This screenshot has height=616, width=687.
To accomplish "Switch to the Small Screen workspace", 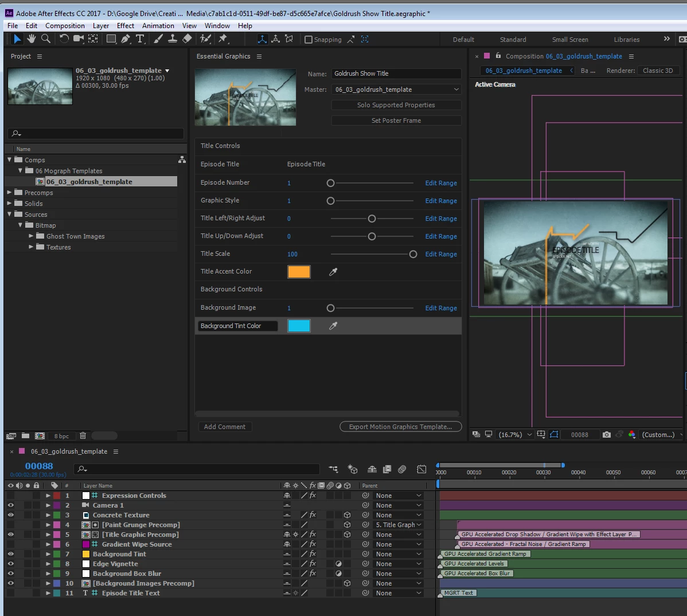I will click(x=569, y=40).
